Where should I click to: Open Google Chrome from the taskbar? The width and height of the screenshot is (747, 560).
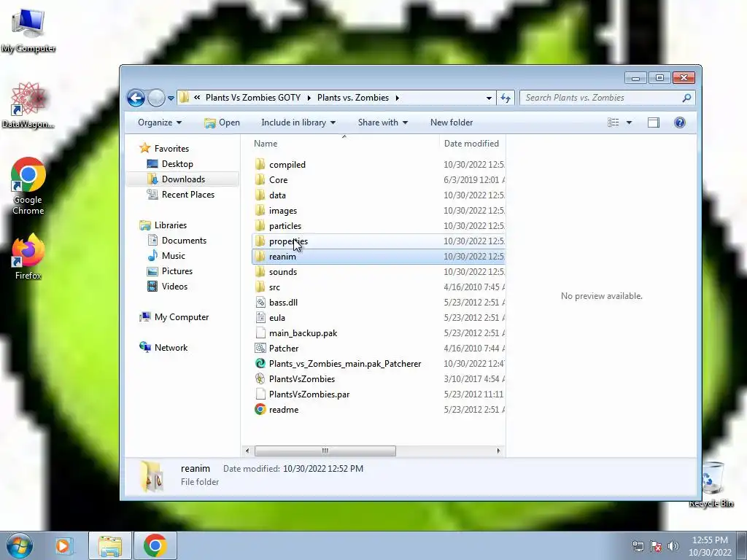[x=155, y=545]
